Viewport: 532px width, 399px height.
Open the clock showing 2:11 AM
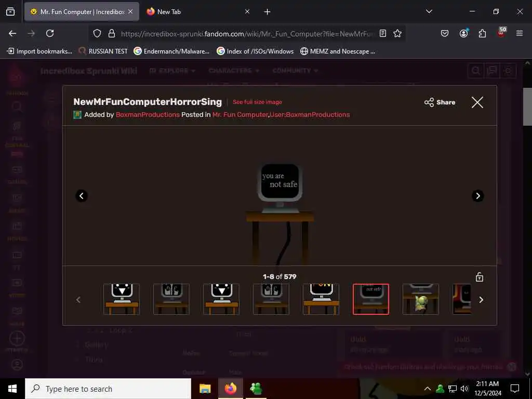[x=487, y=389]
